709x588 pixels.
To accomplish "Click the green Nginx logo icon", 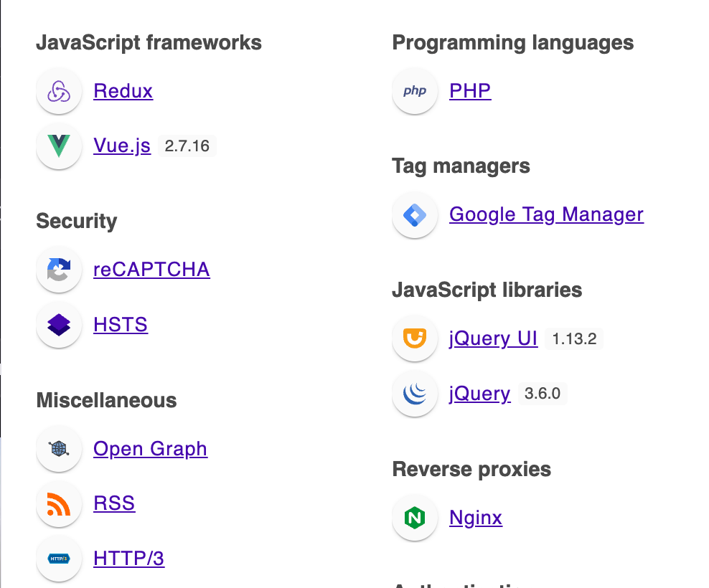I will tap(415, 518).
